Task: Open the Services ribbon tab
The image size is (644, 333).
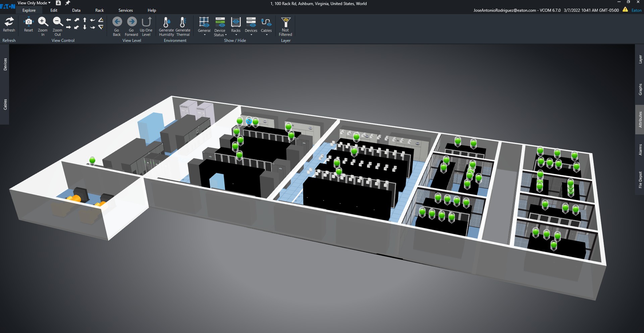Action: [x=125, y=10]
